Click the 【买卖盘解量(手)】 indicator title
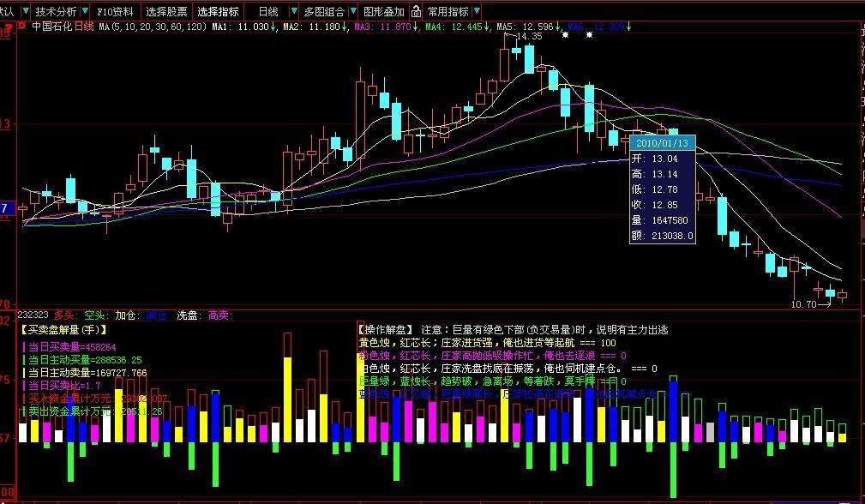The width and height of the screenshot is (865, 504). [63, 329]
